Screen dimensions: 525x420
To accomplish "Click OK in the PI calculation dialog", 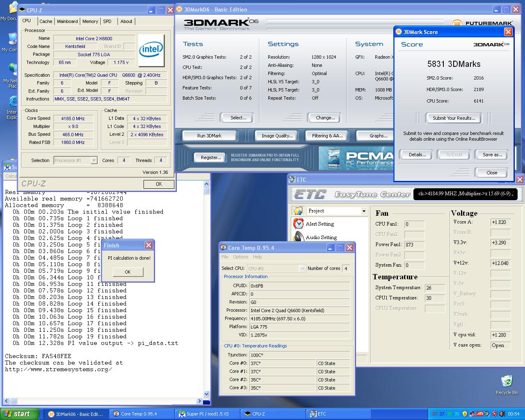I will tap(128, 272).
